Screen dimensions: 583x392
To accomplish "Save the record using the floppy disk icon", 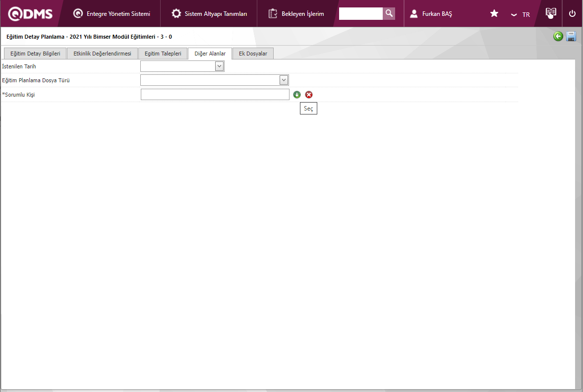I will 571,36.
